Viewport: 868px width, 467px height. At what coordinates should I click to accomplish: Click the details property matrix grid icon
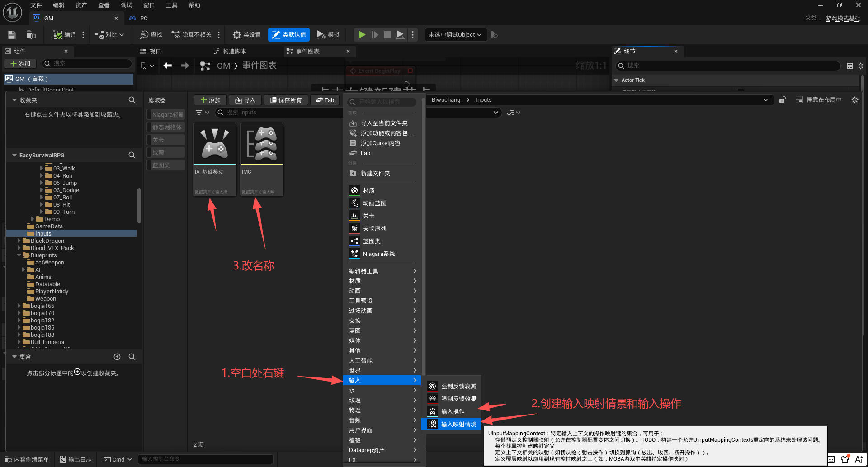tap(850, 66)
